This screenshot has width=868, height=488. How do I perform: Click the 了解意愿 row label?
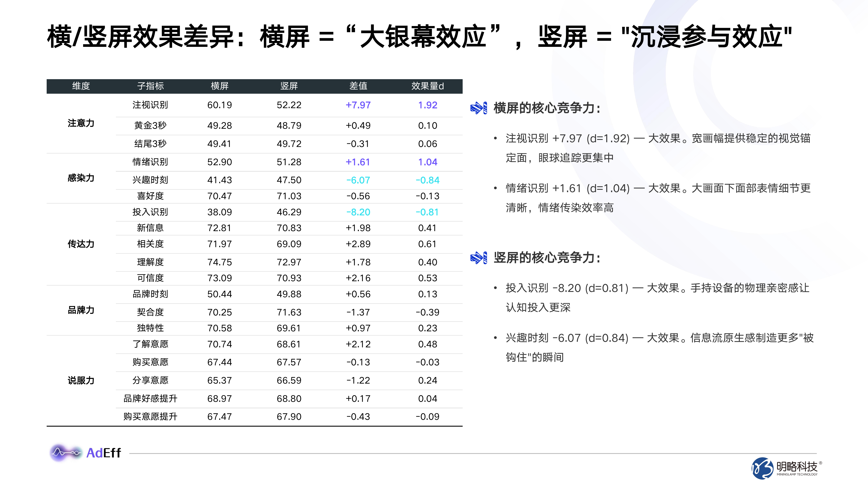point(150,344)
